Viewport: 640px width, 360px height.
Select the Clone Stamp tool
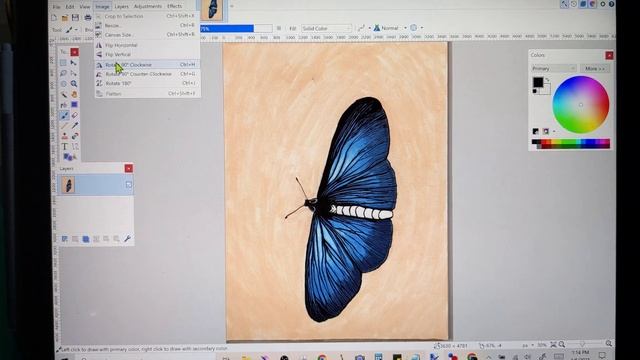pyautogui.click(x=64, y=136)
